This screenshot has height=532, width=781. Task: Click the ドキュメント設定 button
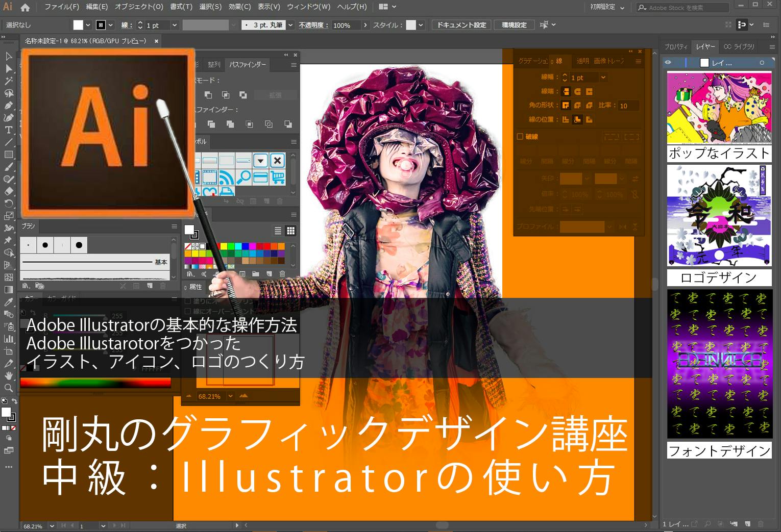(x=461, y=25)
